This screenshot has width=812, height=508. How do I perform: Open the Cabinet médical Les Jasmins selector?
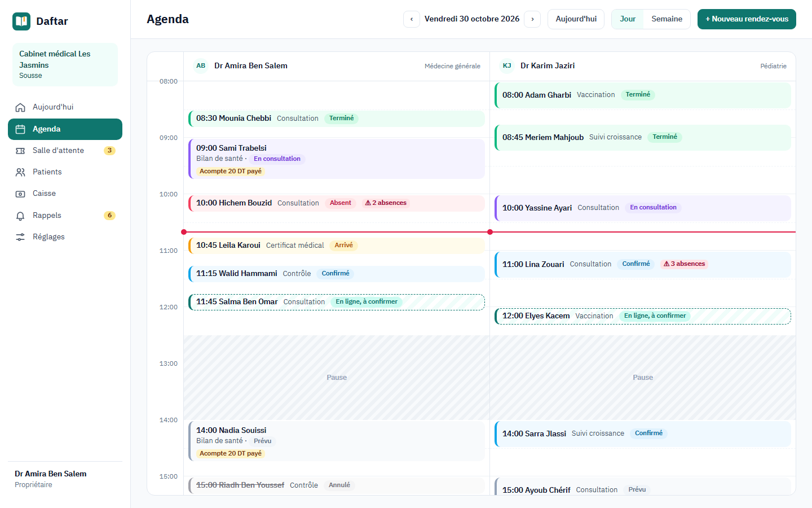(65, 64)
